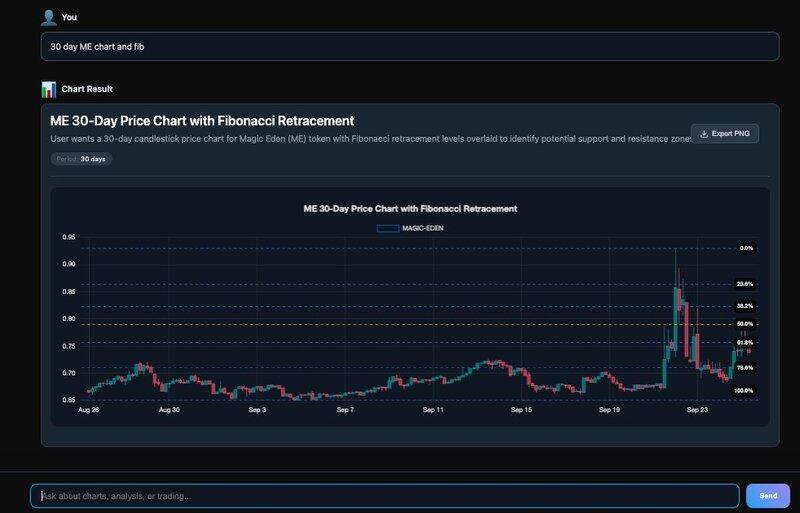800x513 pixels.
Task: Click the Aug 26 x-axis date label
Action: tap(89, 409)
